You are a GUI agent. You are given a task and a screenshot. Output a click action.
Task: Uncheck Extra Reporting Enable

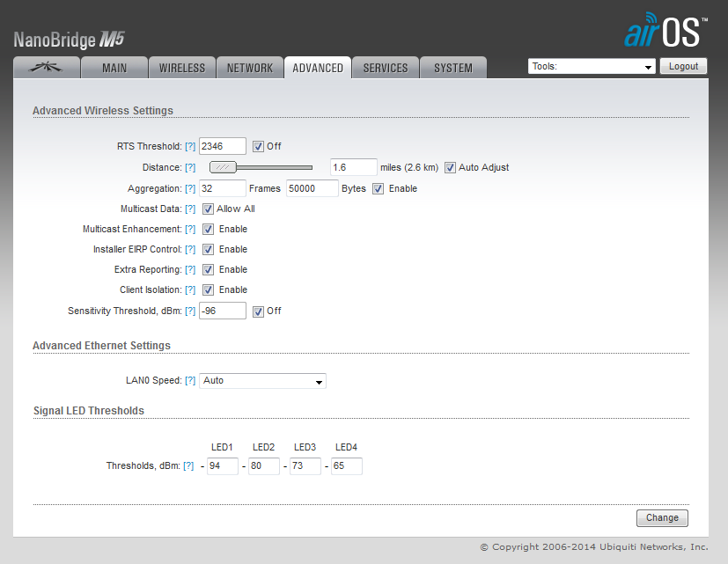pyautogui.click(x=208, y=270)
